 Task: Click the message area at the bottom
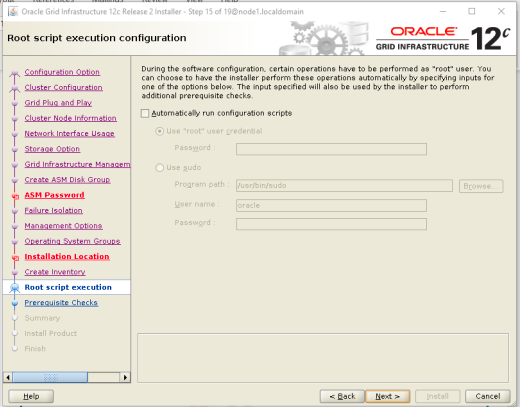[x=323, y=358]
